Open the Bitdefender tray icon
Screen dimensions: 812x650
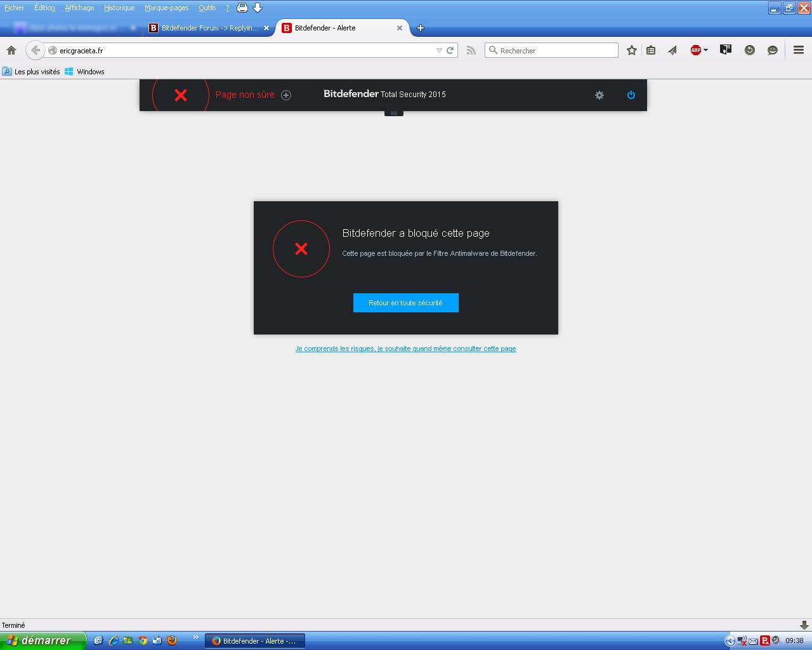click(x=764, y=641)
